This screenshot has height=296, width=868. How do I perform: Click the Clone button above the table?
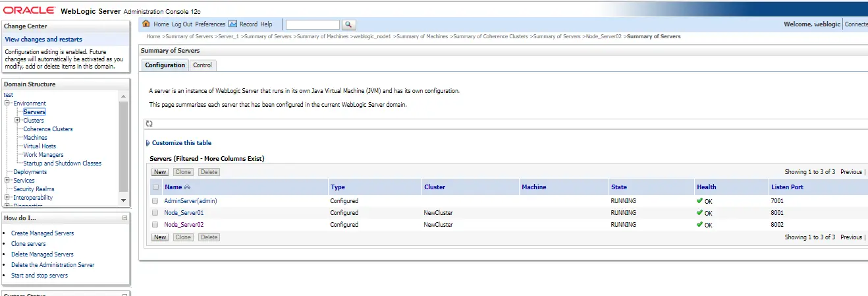[183, 172]
